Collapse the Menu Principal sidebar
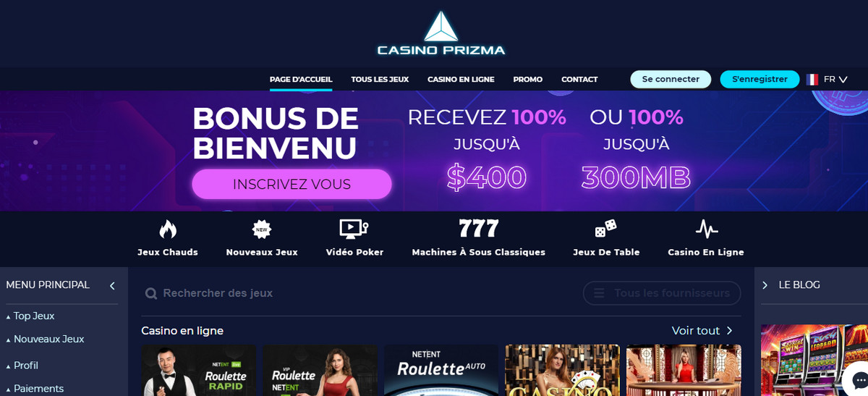This screenshot has height=396, width=868. pos(112,286)
